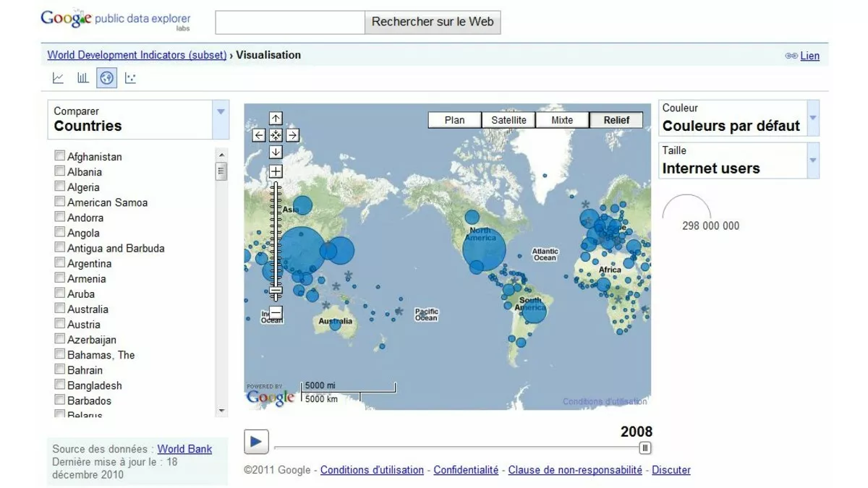Screen dimensions: 868x488
Task: Click the large North America bubble
Action: (x=484, y=249)
